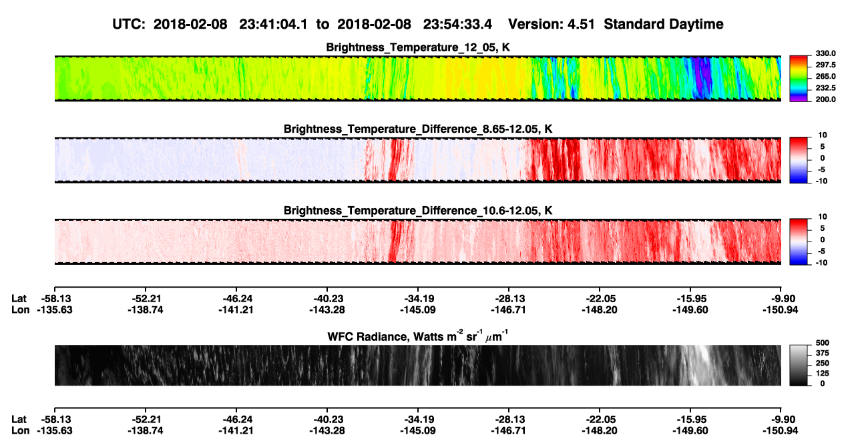Screen dimensions: 868x445
Task: Click the 10.6-12.05 temperature difference image strip
Action: 417,242
